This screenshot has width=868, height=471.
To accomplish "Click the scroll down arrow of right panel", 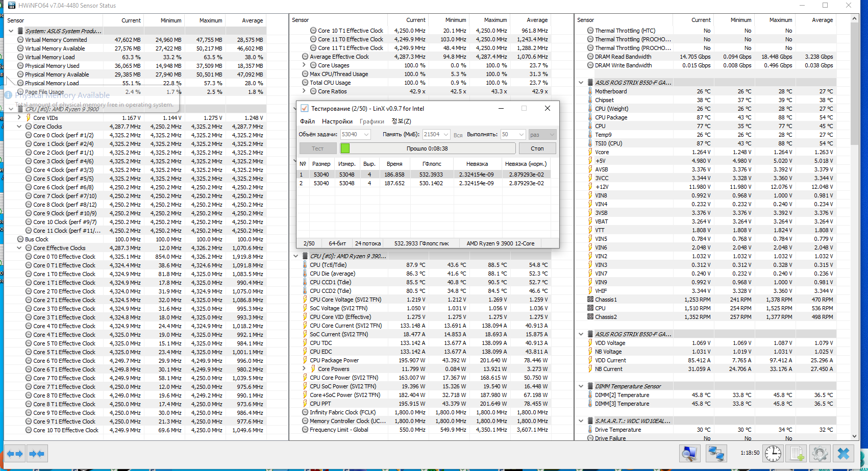I will coord(855,437).
